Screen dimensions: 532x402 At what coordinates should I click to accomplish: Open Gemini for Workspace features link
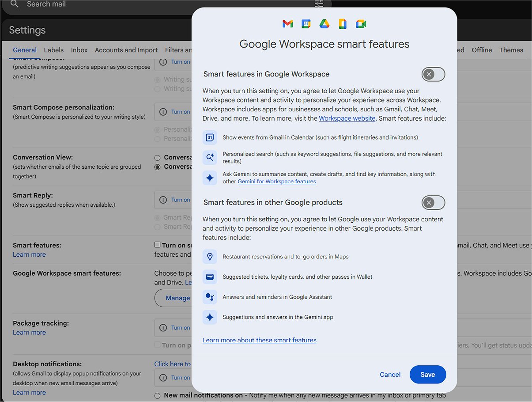(x=277, y=182)
